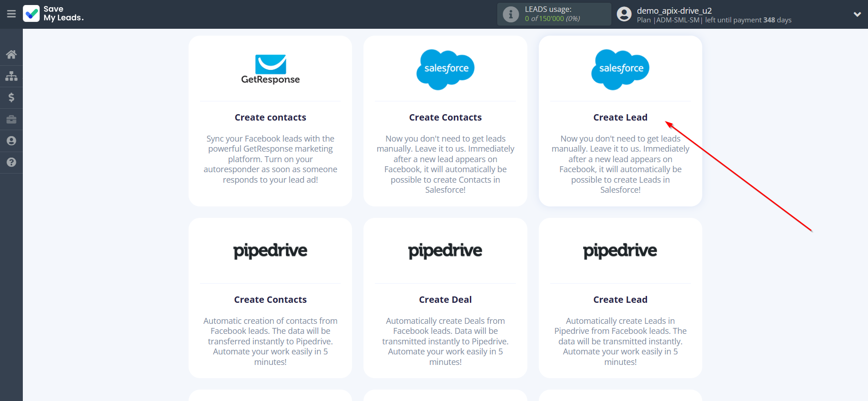Open billing via dollar sign icon

[x=11, y=97]
